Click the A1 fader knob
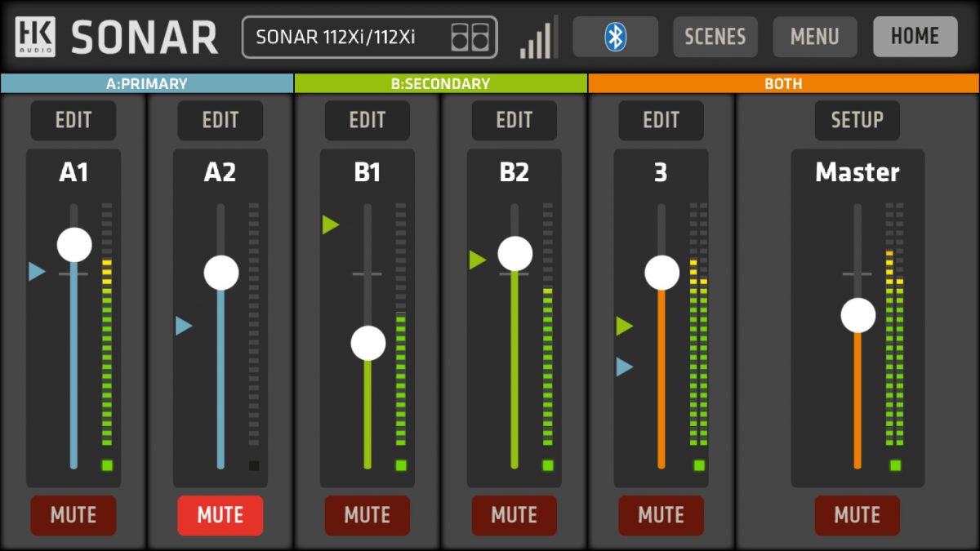 tap(74, 244)
